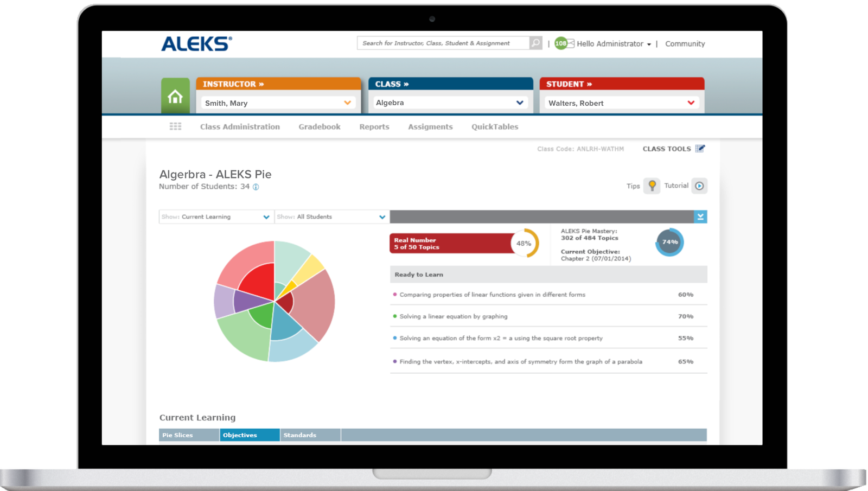
Task: Click the blue download arrow icon
Action: pyautogui.click(x=700, y=216)
